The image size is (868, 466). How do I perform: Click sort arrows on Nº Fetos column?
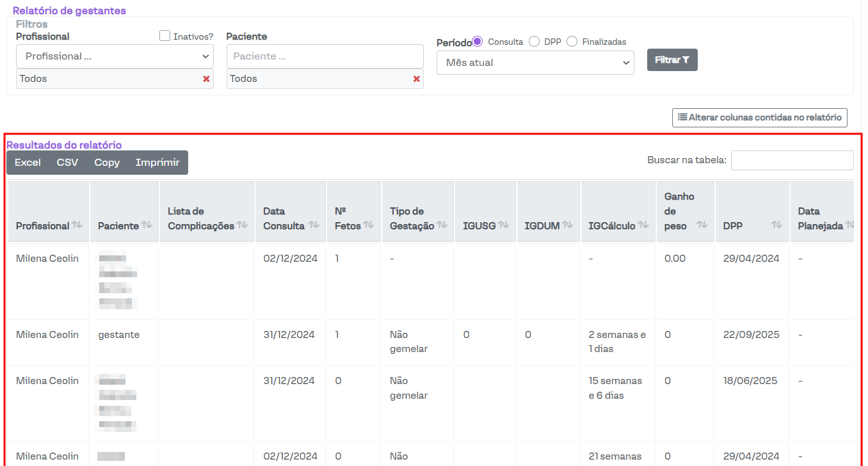(369, 225)
